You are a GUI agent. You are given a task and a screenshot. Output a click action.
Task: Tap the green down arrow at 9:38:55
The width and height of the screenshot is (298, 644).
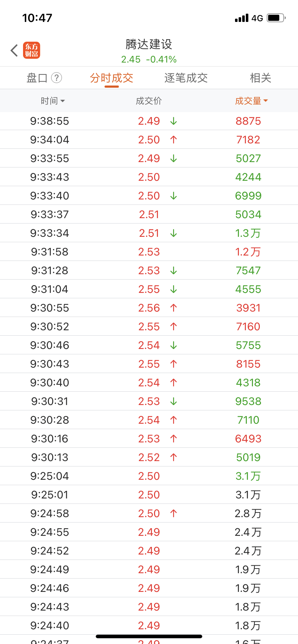click(173, 121)
